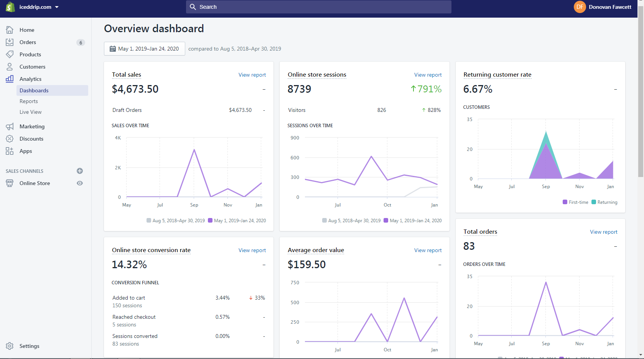Add a sales channel plus icon
The width and height of the screenshot is (644, 359).
pyautogui.click(x=80, y=171)
